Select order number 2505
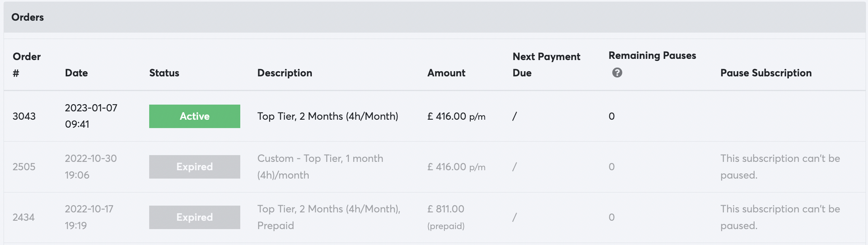The image size is (868, 245). point(24,167)
